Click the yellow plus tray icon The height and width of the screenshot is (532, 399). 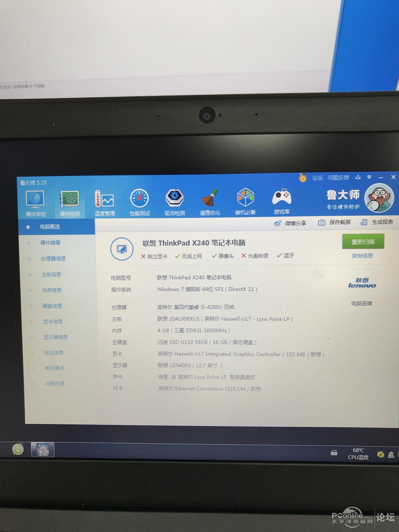pos(380,455)
